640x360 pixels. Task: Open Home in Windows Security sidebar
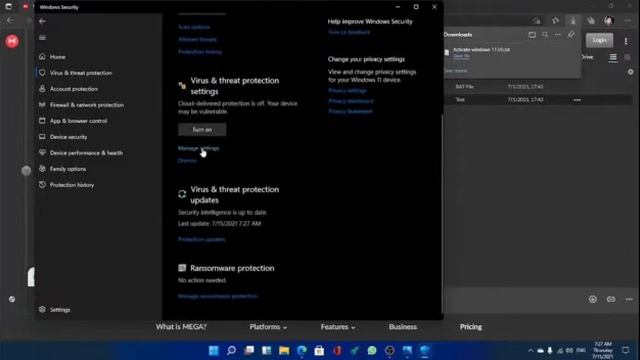click(58, 57)
